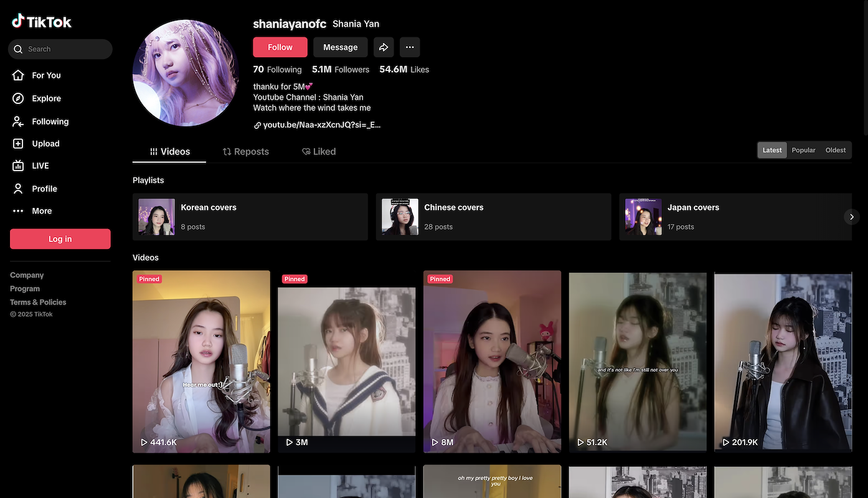Click play icon on 51.2K video
The height and width of the screenshot is (498, 868).
(x=580, y=443)
